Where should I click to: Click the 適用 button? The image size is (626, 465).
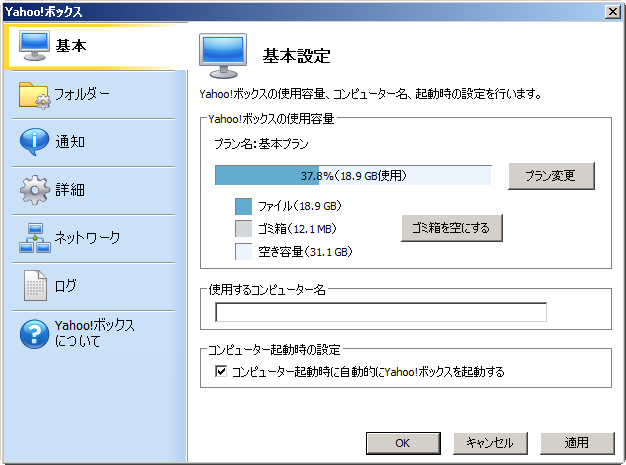point(577,443)
